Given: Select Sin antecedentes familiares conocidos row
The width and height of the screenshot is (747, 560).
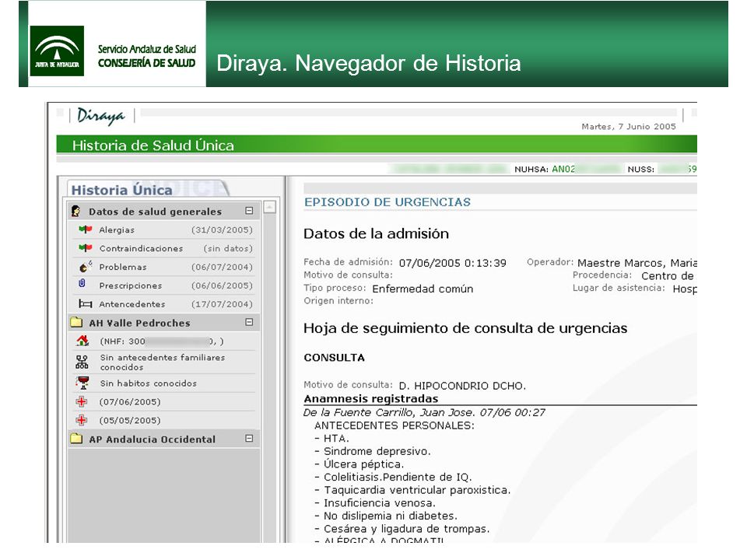Looking at the screenshot, I should point(164,362).
